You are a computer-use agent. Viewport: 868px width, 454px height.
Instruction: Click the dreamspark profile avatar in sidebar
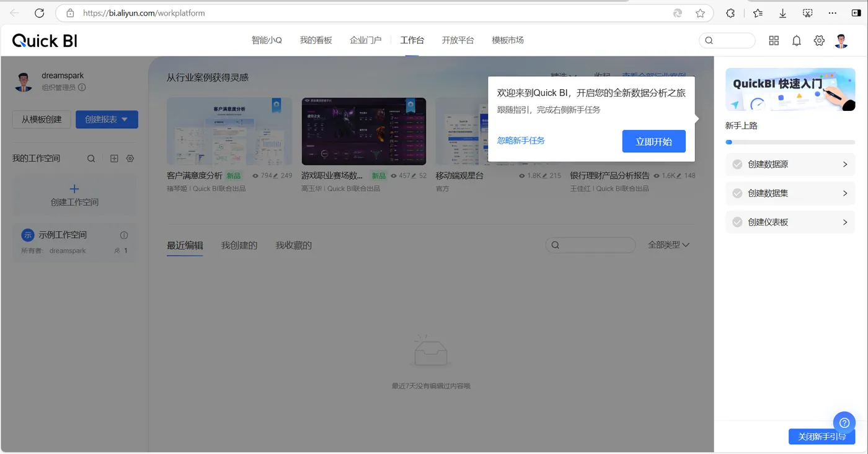24,82
